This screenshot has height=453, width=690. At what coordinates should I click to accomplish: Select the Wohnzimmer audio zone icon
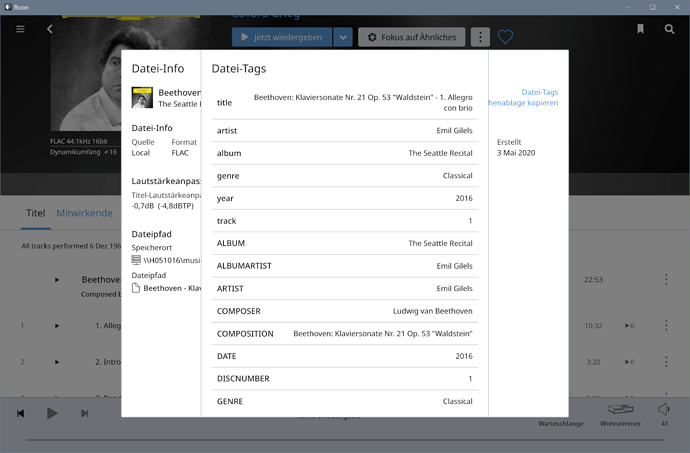pos(620,409)
